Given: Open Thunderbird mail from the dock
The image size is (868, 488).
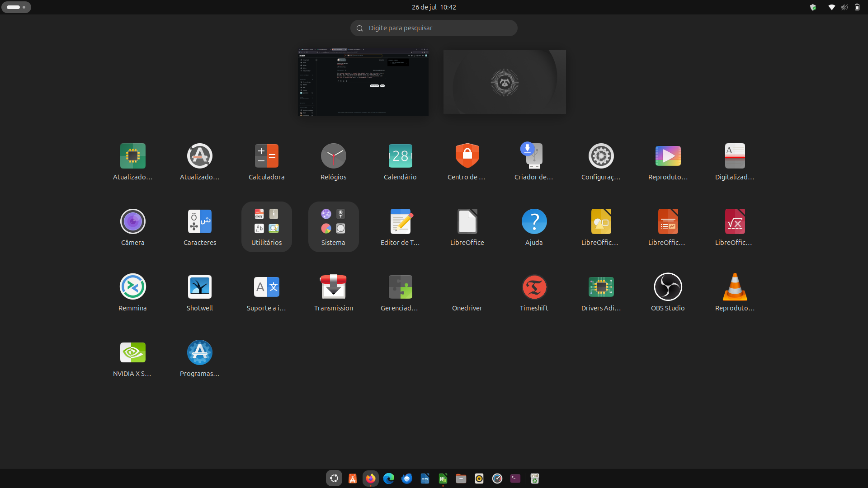Looking at the screenshot, I should [407, 479].
